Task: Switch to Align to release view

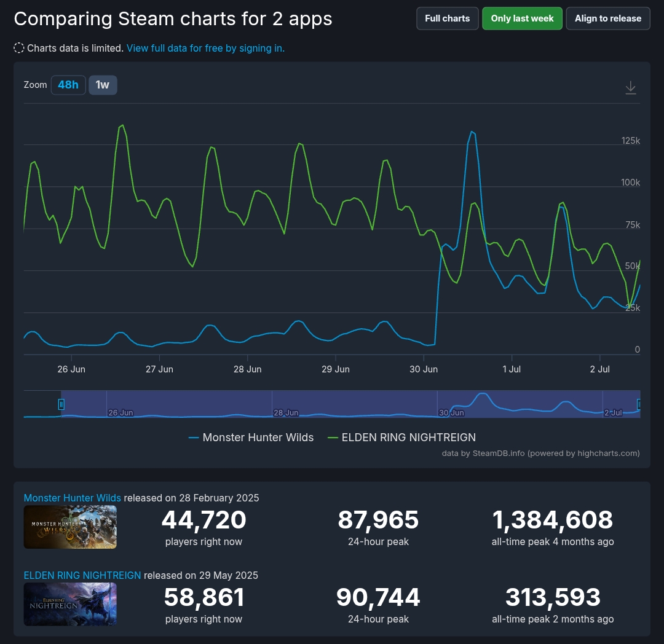Action: click(x=607, y=18)
